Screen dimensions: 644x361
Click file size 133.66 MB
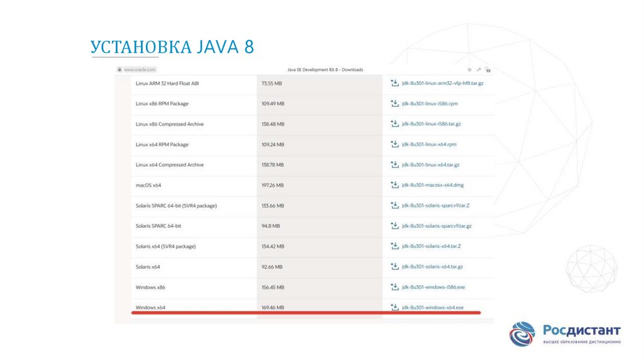(273, 206)
